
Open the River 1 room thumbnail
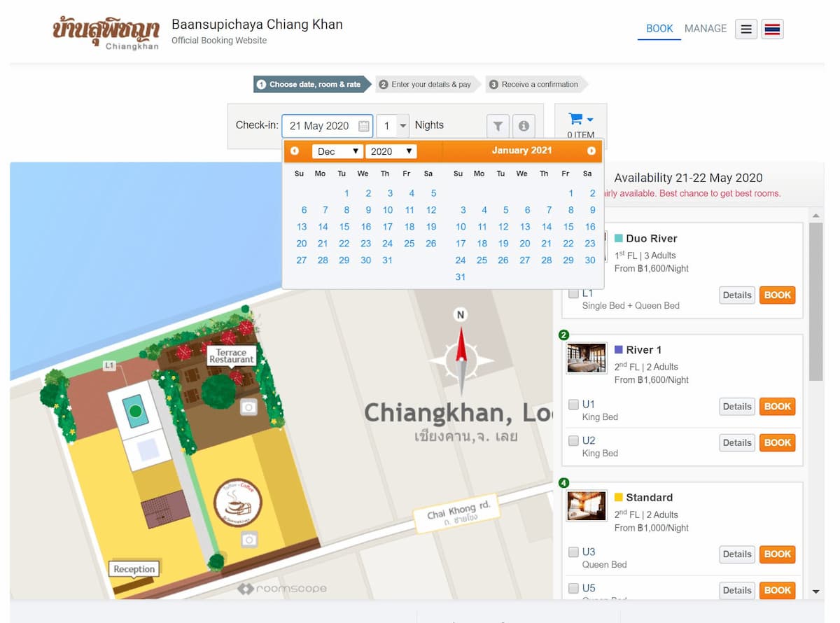click(x=587, y=358)
